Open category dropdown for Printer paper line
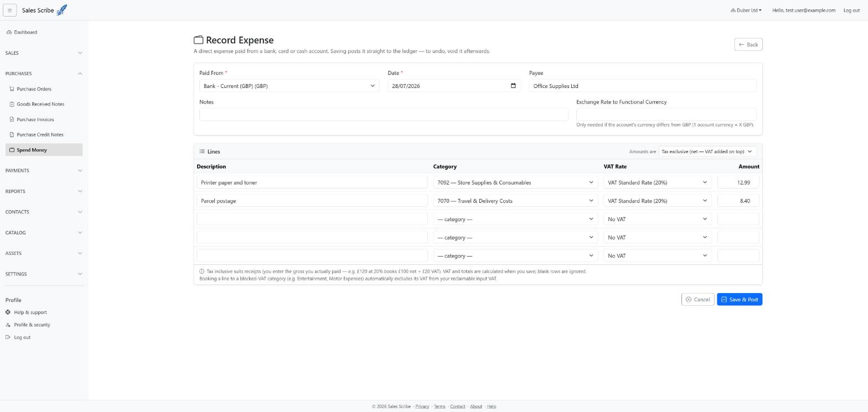 [515, 182]
